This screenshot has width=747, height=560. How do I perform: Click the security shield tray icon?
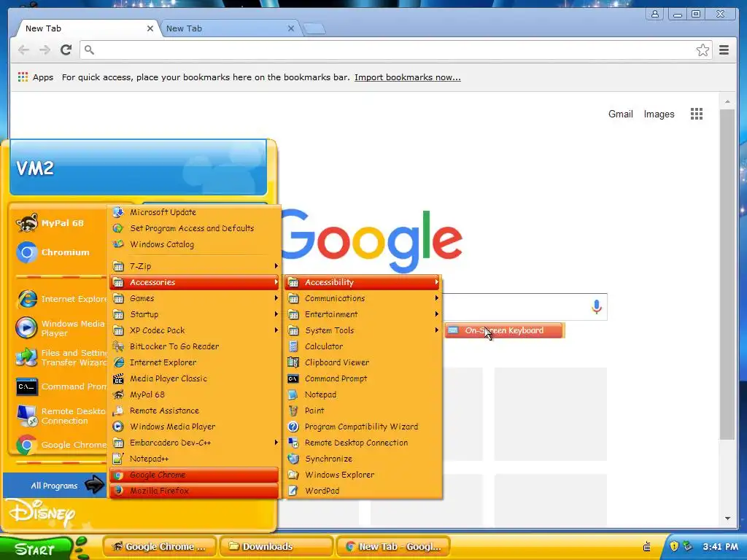pos(673,547)
